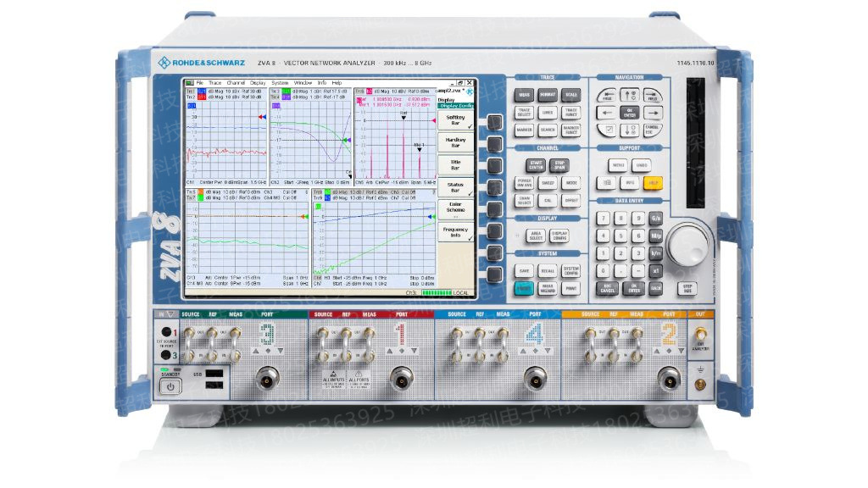Open the Trace menu
This screenshot has height=488, width=868.
click(214, 82)
